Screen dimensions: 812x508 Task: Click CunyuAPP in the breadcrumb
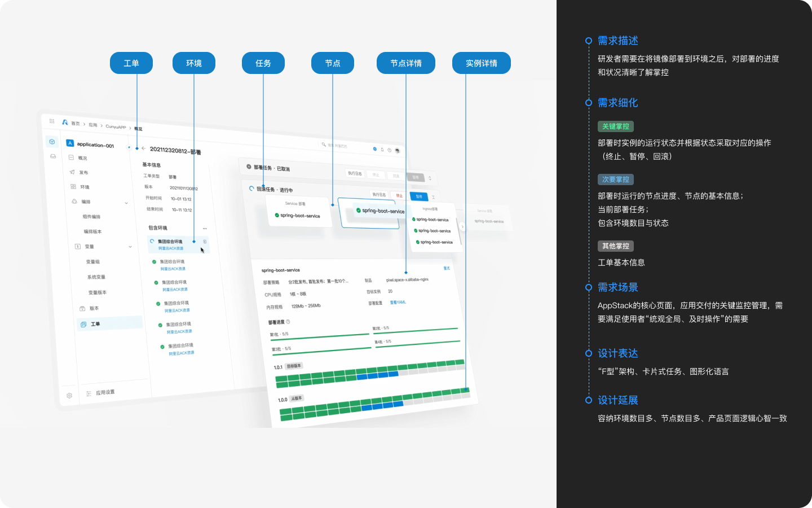click(x=116, y=127)
